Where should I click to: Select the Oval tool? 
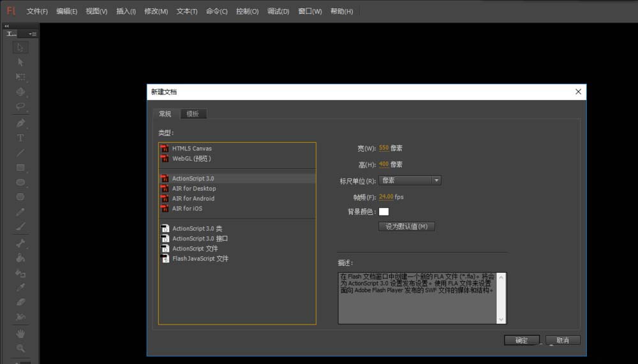(20, 182)
